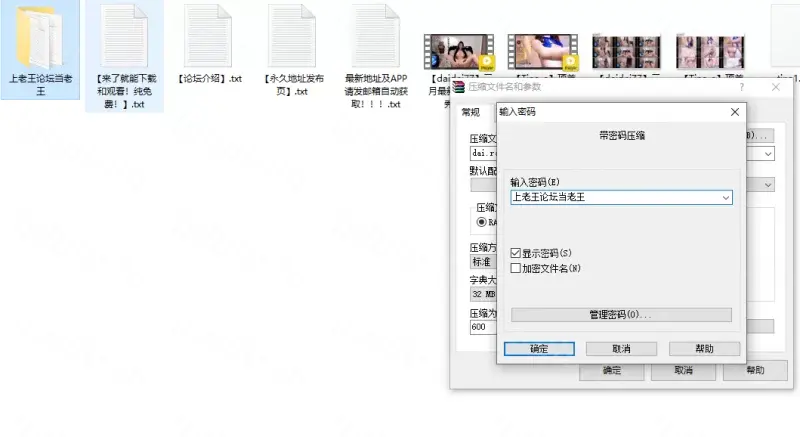Click the 【论坛介绍】.txt file name label

coord(209,79)
